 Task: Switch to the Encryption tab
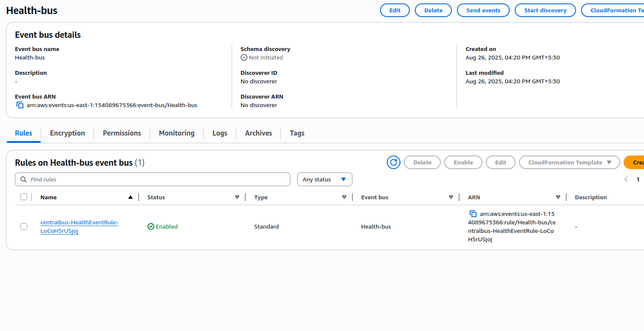pyautogui.click(x=67, y=133)
